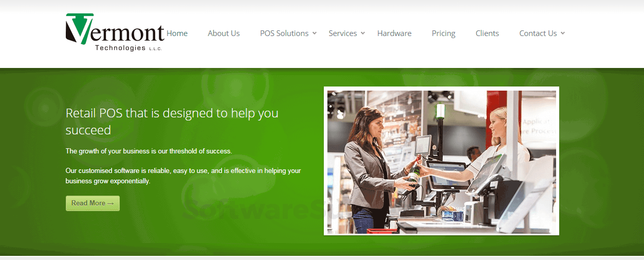Click the arrow on Read More button
The height and width of the screenshot is (260, 644).
(111, 203)
